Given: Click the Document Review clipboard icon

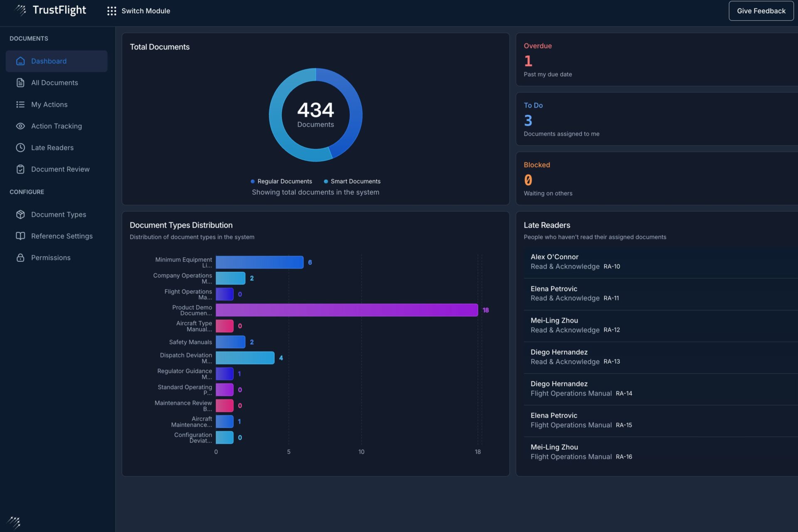Looking at the screenshot, I should point(21,169).
